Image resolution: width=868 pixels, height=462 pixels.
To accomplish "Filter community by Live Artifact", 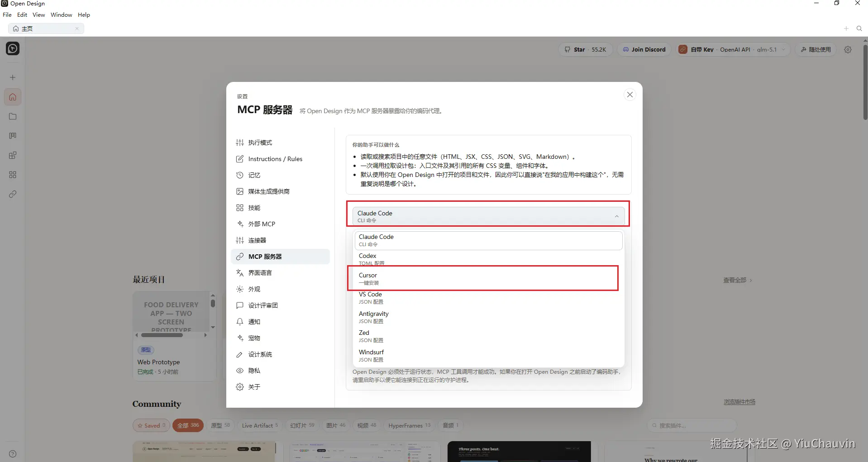I will point(260,425).
